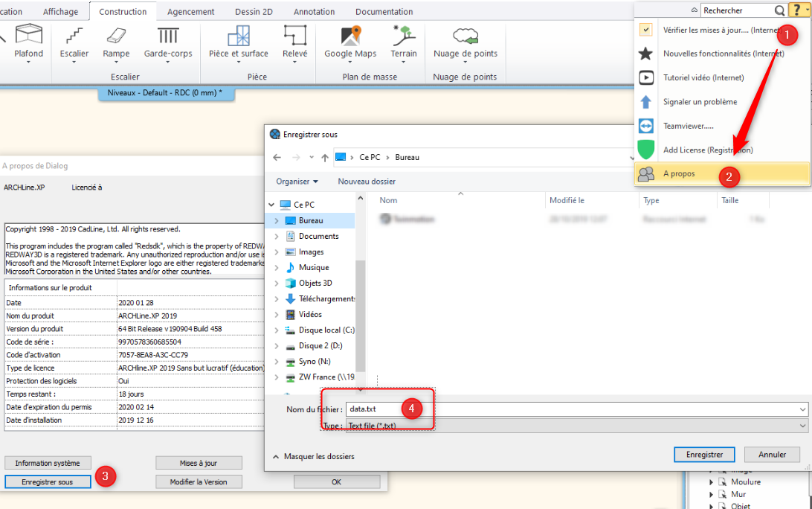Switch to the Affichage ribbon tab
This screenshot has height=509, width=812.
click(x=60, y=11)
